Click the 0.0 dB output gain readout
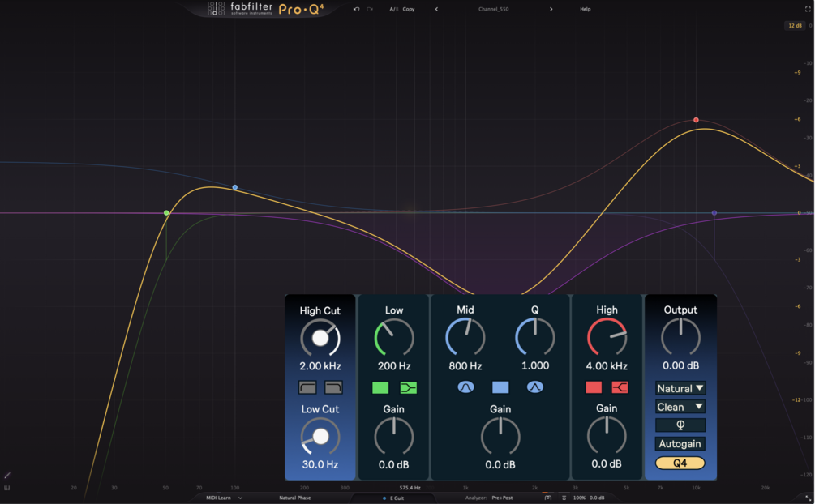This screenshot has width=815, height=504. click(597, 498)
